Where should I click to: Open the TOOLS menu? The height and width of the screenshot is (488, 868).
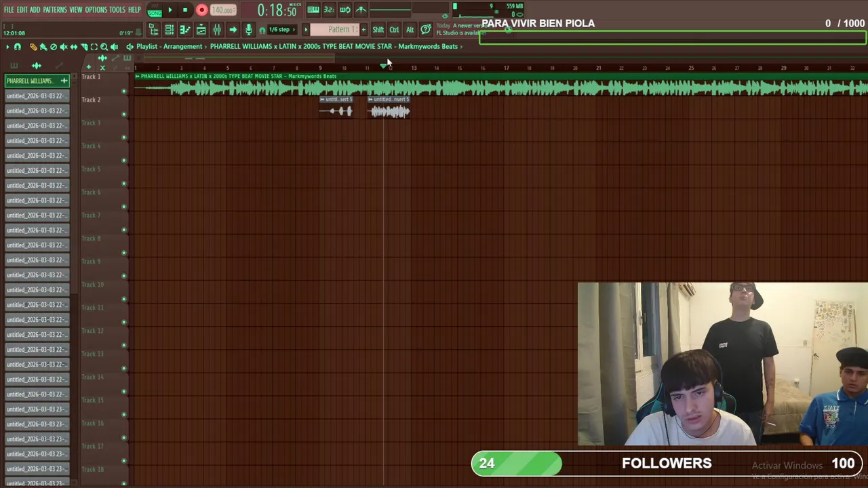coord(117,9)
